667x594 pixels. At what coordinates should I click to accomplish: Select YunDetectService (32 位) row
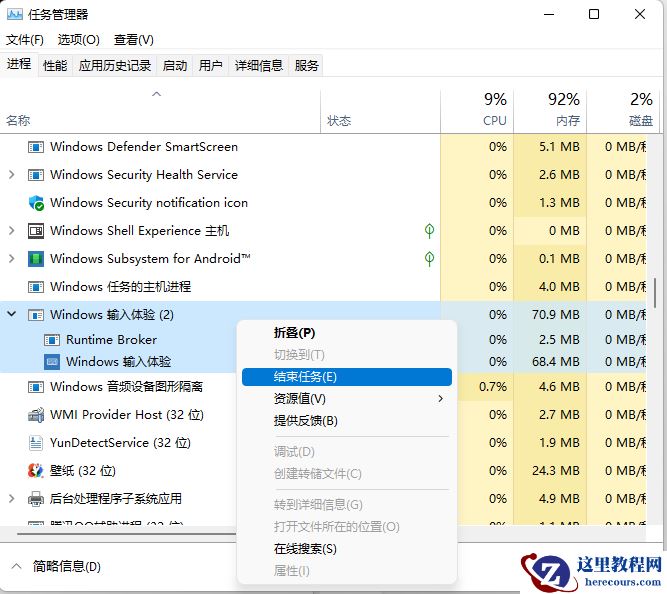tap(119, 443)
